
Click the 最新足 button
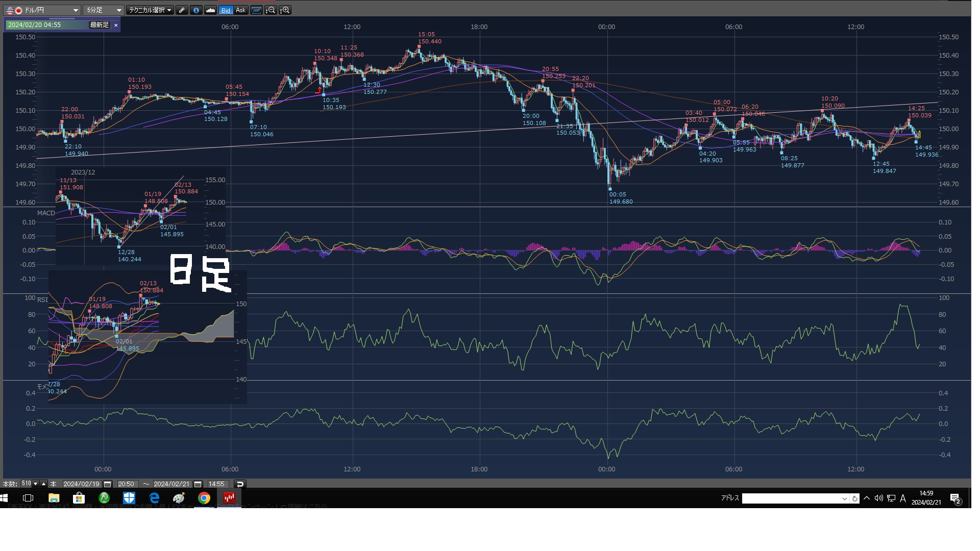pyautogui.click(x=99, y=25)
